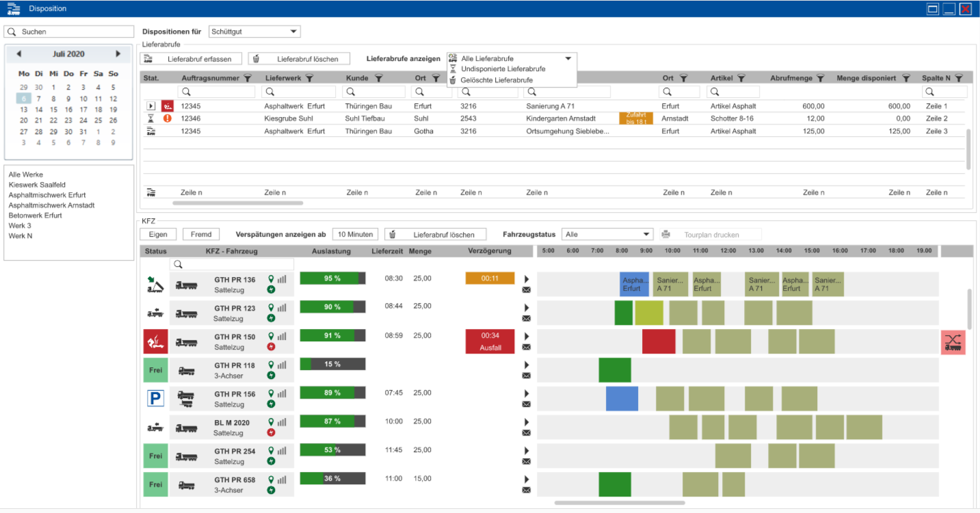Click the 15 % utilization bar
The width and height of the screenshot is (980, 513).
tap(332, 364)
